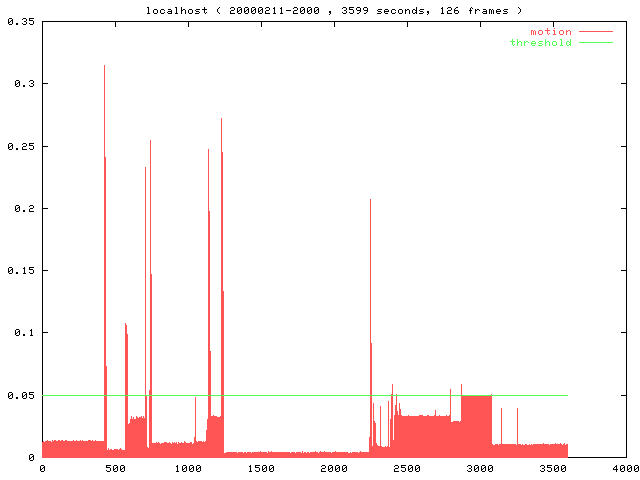Screen dimensions: 640x480
Task: Click the x-axis label 3500
Action: pyautogui.click(x=553, y=468)
